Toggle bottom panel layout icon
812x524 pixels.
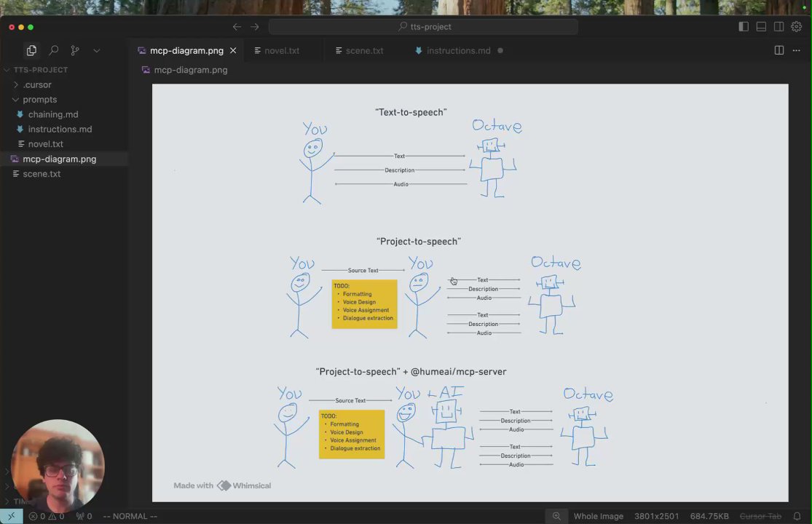[761, 26]
